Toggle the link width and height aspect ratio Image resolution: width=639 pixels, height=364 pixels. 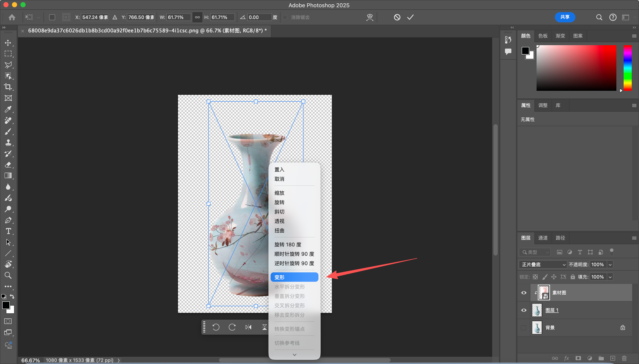click(197, 17)
